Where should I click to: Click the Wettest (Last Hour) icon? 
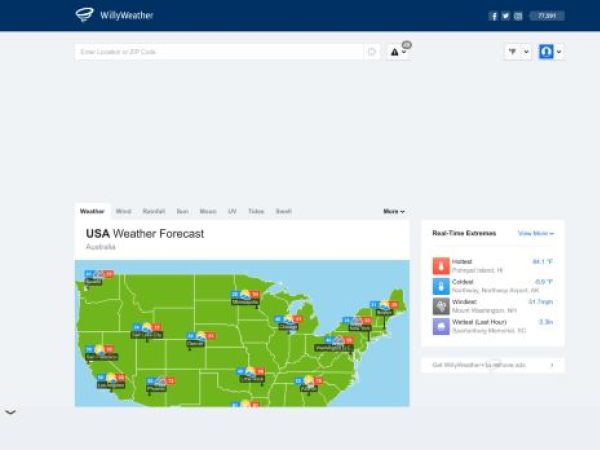click(x=440, y=326)
